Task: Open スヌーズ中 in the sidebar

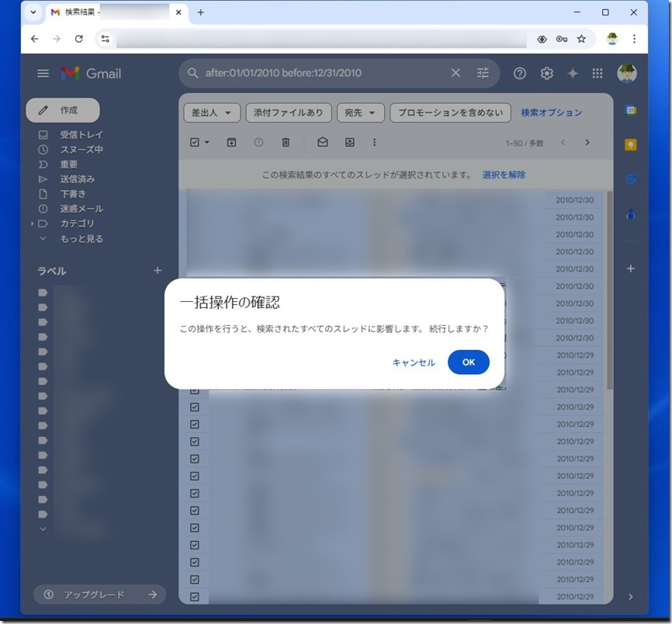Action: (x=81, y=150)
